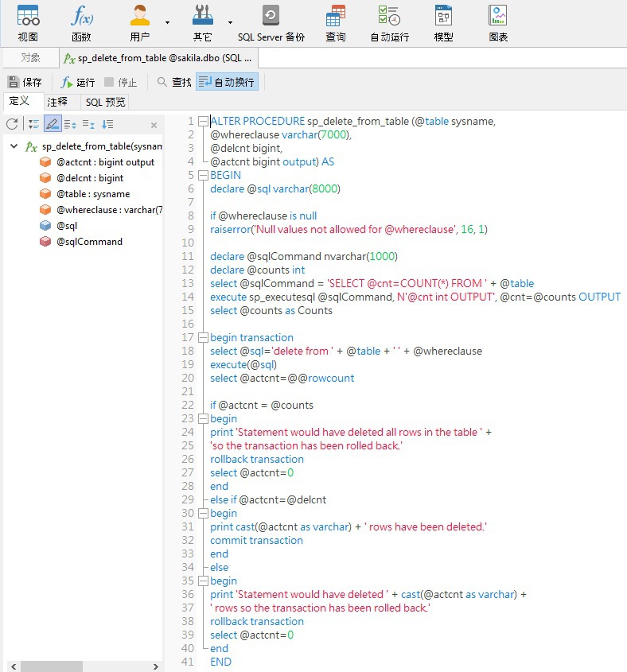Toggle the highlight pen icon in outline toolbar
The image size is (627, 672).
point(53,124)
